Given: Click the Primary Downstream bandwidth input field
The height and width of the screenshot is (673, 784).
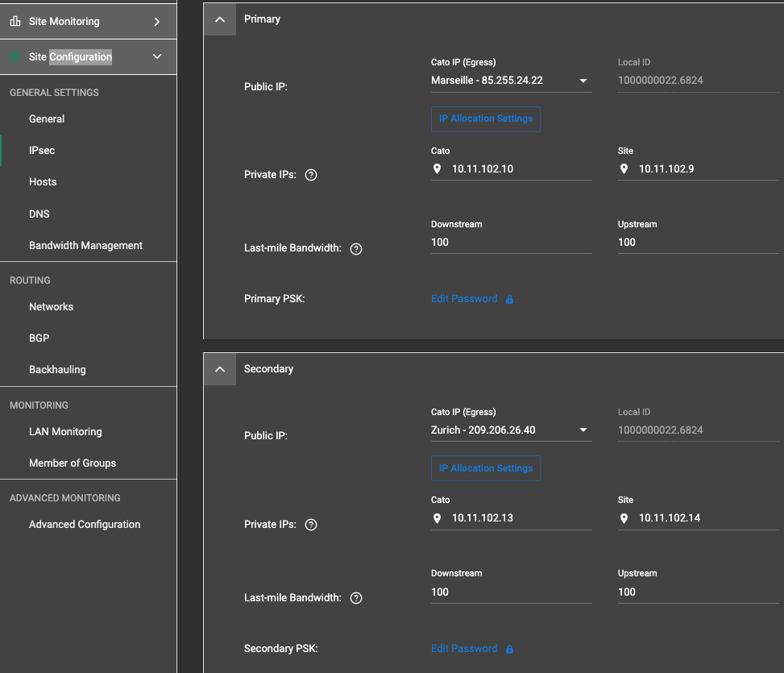Looking at the screenshot, I should pyautogui.click(x=511, y=242).
